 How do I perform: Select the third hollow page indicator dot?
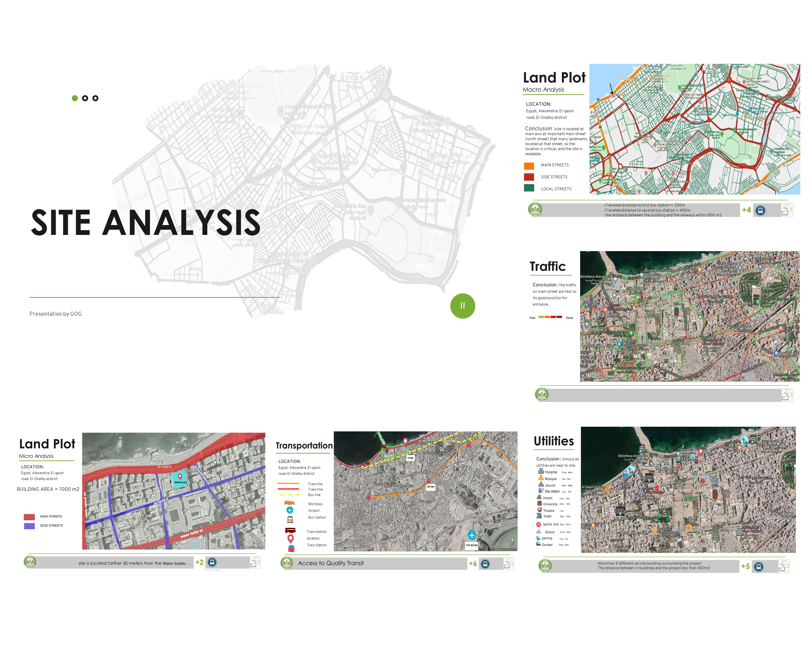(x=95, y=98)
